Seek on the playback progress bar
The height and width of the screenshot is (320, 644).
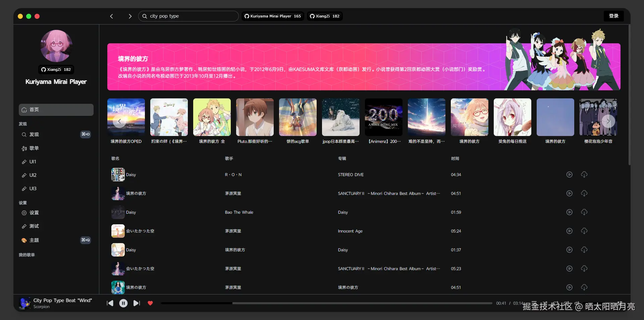327,303
